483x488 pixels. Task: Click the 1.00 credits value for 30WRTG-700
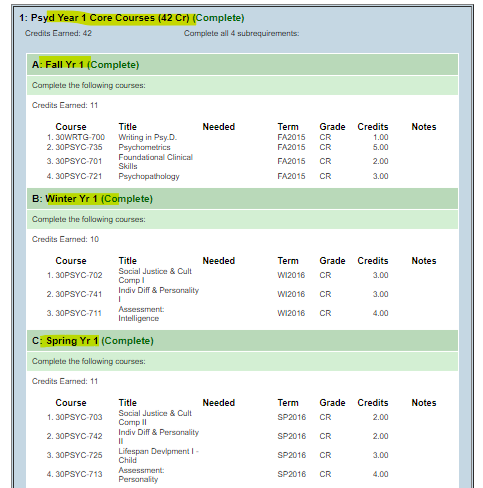(x=381, y=137)
